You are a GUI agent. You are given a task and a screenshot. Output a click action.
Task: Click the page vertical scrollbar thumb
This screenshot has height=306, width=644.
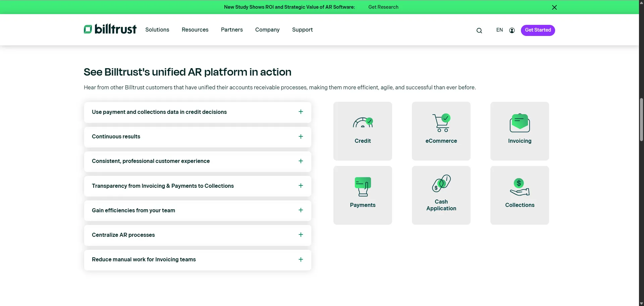[641, 119]
